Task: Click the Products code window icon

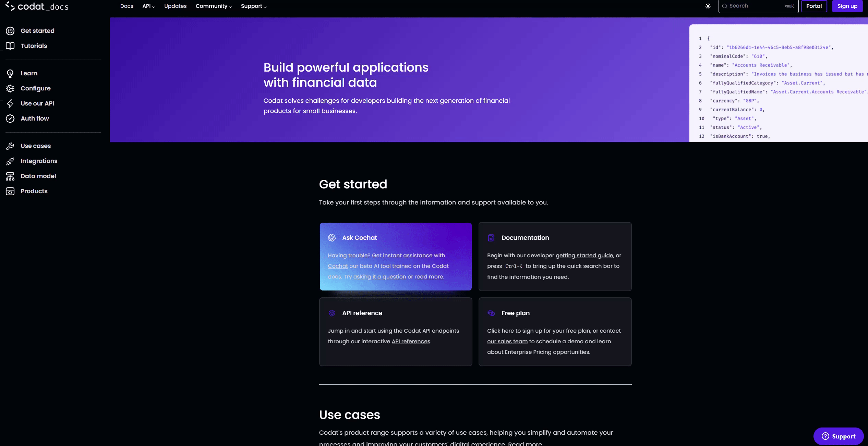Action: pos(10,191)
